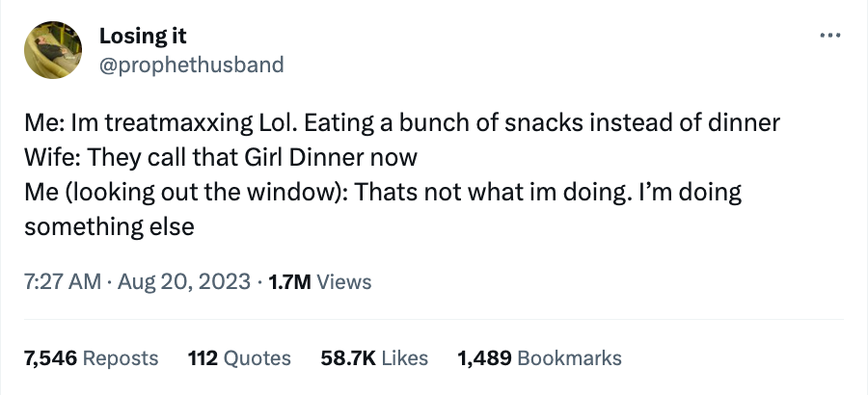Click the Likes label
868x395 pixels.
(405, 358)
